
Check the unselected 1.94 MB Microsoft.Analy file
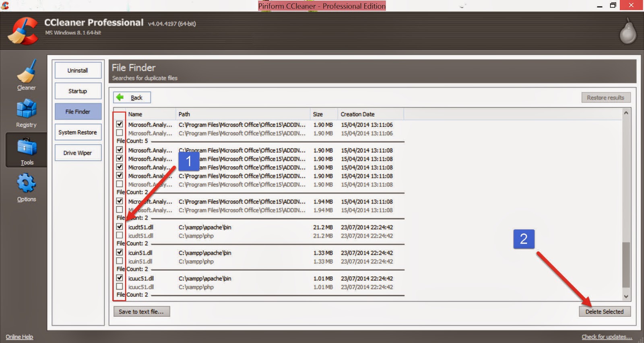click(120, 210)
